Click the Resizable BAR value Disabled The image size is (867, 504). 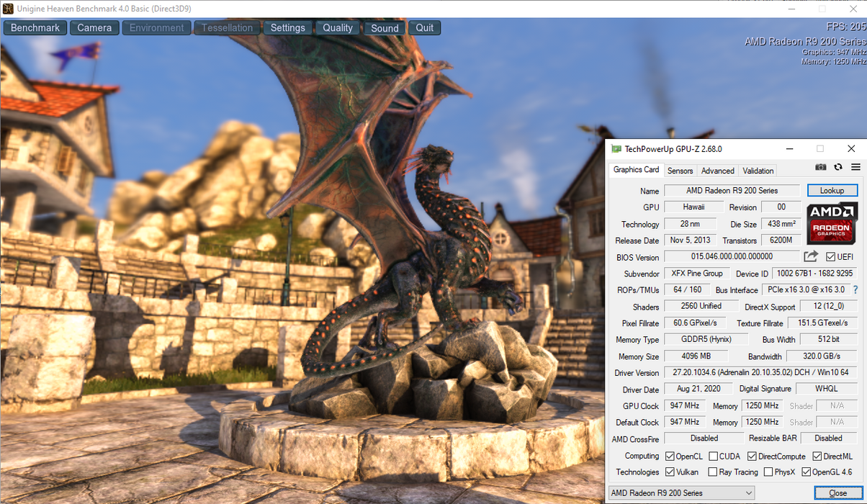828,438
